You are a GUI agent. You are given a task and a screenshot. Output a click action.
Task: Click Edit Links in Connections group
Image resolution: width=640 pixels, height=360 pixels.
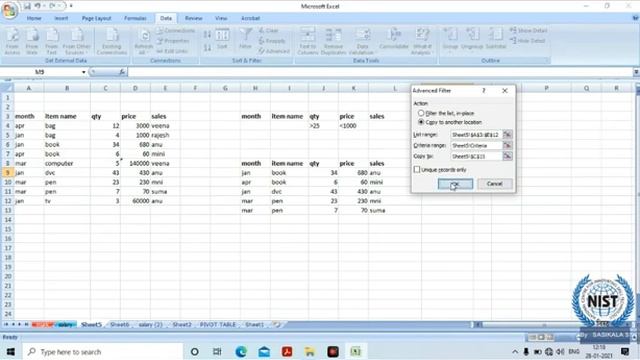tap(173, 51)
